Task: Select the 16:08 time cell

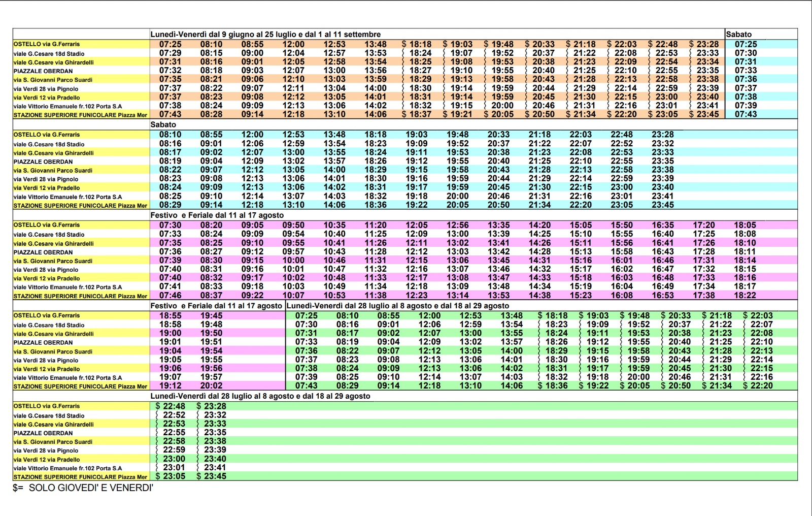Action: pos(622,296)
